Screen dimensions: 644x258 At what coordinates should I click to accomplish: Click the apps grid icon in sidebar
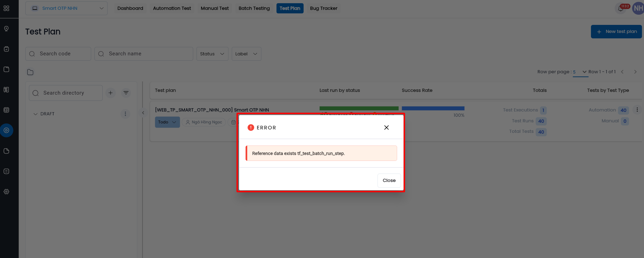[6, 8]
